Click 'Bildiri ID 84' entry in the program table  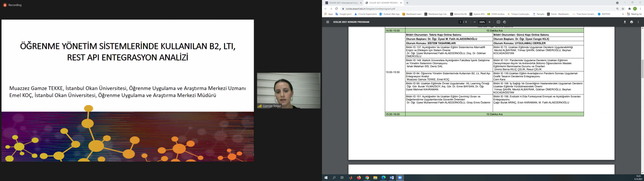(448, 76)
